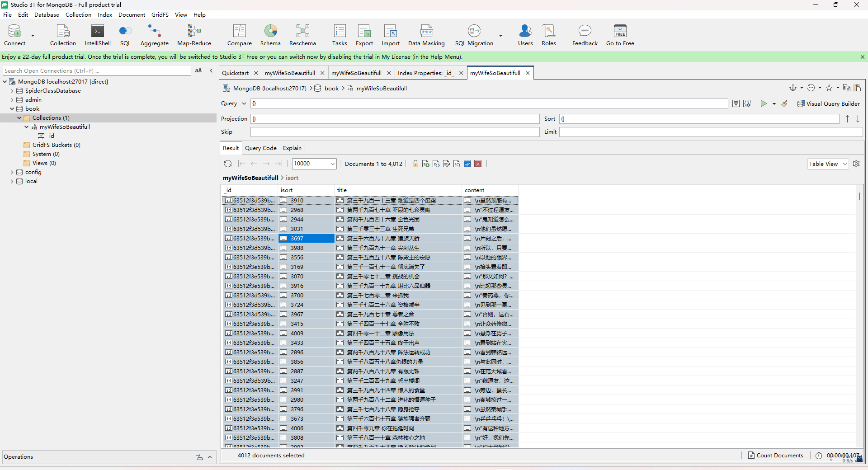Expand the admin database
The width and height of the screenshot is (868, 470).
pos(12,100)
